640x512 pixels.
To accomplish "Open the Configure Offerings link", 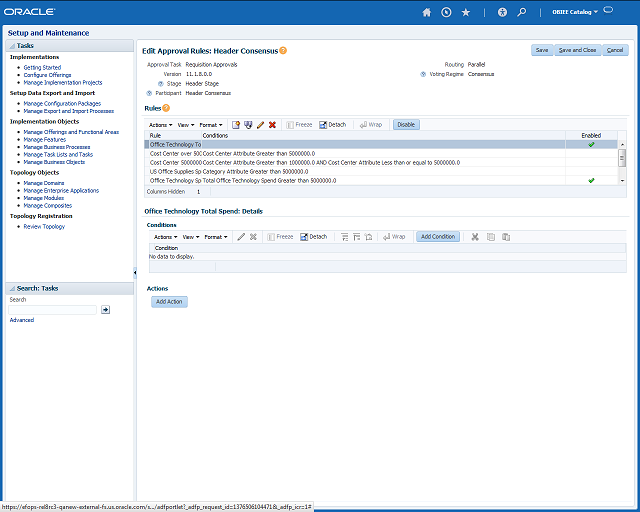I will pos(47,75).
